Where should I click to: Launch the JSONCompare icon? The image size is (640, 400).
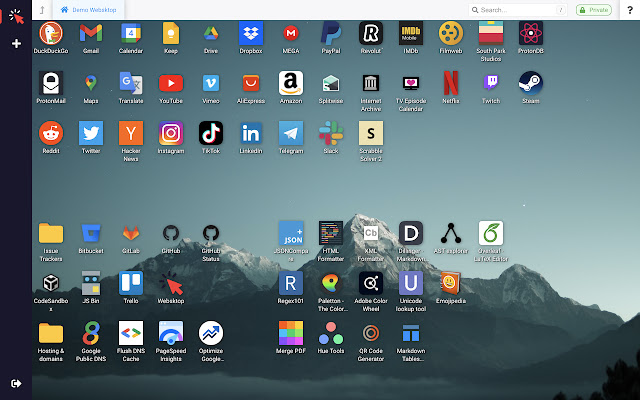[291, 233]
